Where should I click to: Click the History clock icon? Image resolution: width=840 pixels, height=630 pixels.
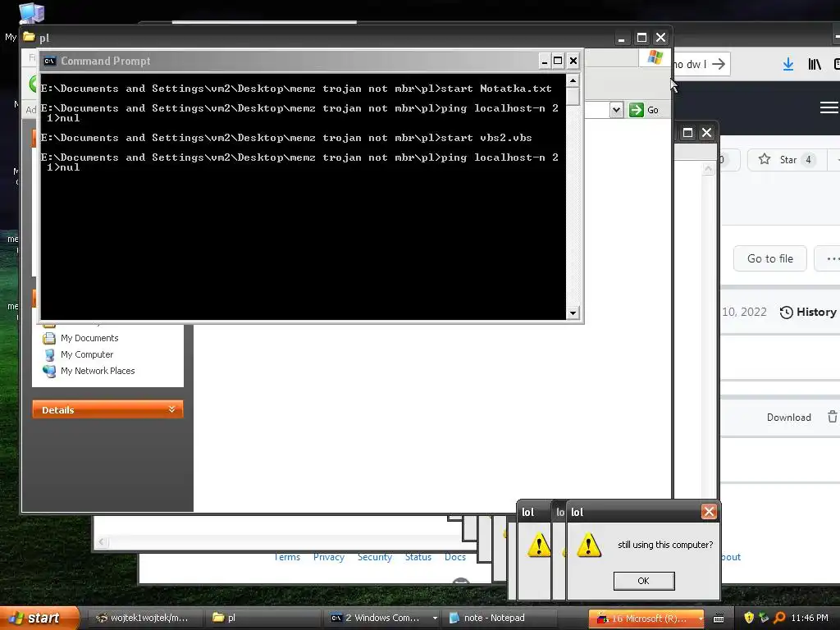pos(786,313)
